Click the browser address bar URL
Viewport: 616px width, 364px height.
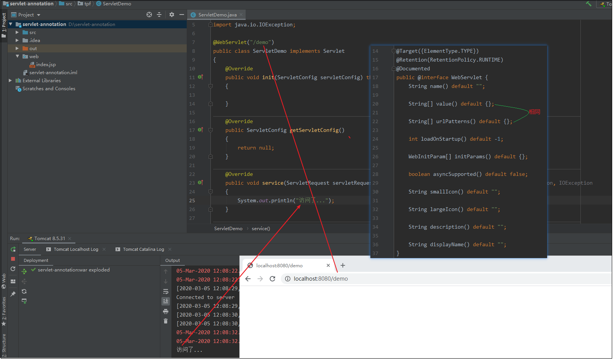click(x=321, y=279)
